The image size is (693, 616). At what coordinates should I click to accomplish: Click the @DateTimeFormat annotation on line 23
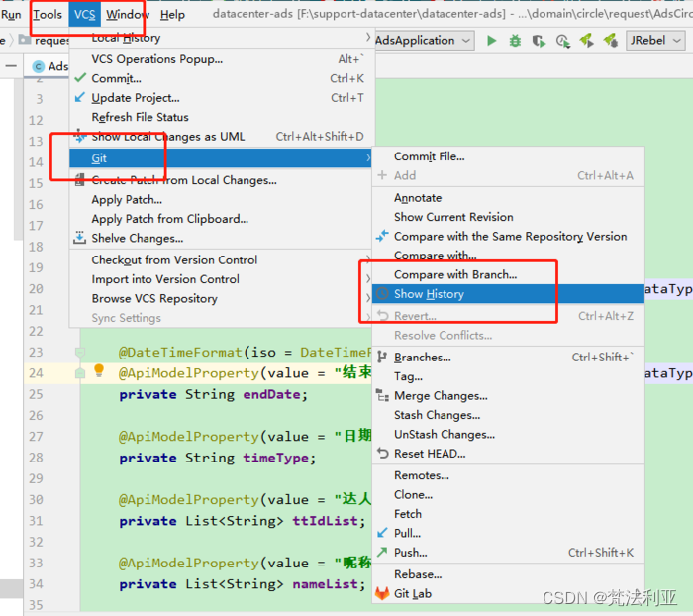(180, 353)
